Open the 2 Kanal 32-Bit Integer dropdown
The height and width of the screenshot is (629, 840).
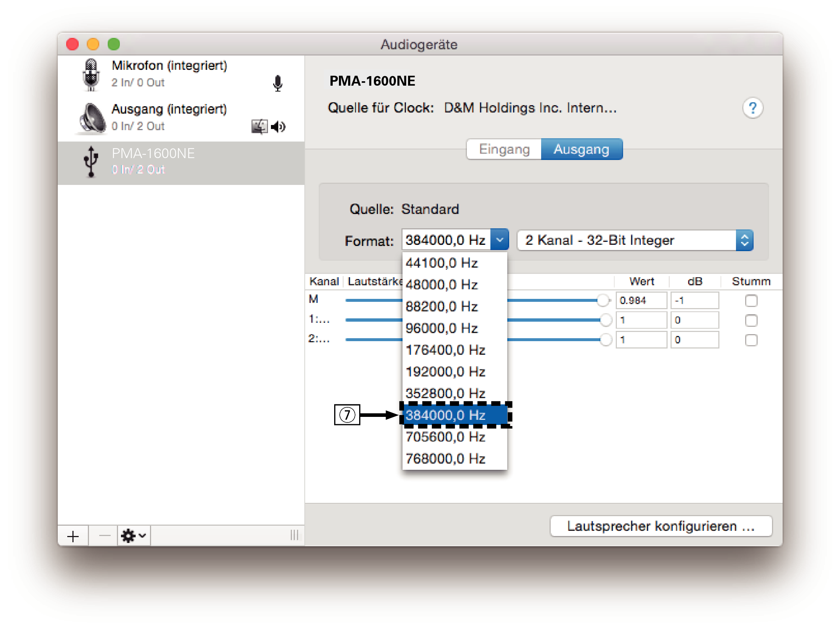click(x=635, y=240)
